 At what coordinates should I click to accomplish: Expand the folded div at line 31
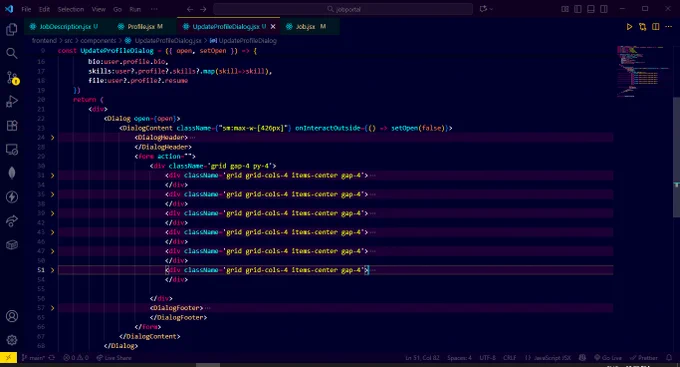point(52,175)
